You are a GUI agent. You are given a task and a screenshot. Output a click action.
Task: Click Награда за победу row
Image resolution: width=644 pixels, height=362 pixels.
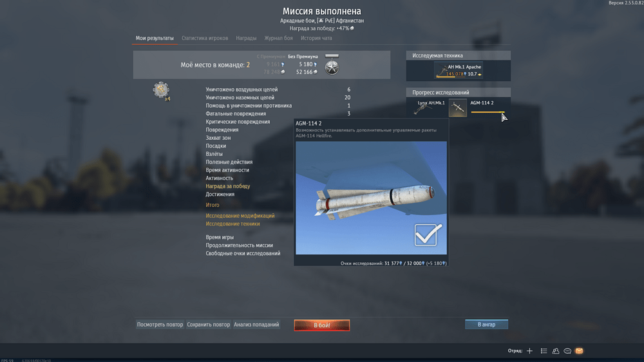228,186
